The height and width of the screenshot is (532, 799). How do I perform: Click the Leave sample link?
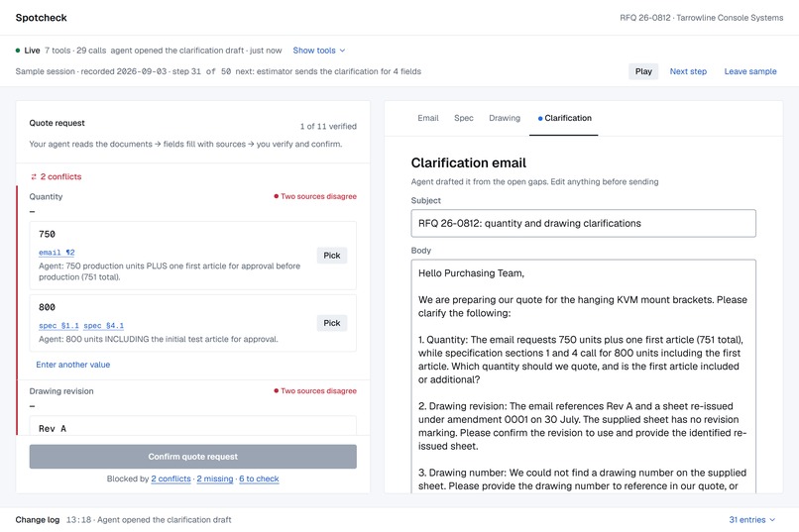(750, 71)
